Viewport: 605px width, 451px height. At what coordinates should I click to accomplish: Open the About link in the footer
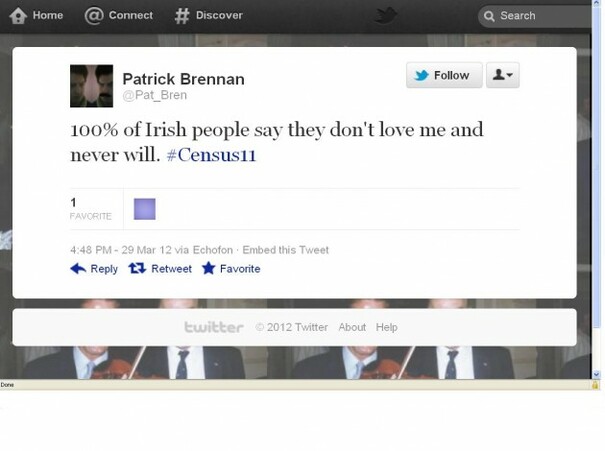(x=352, y=327)
